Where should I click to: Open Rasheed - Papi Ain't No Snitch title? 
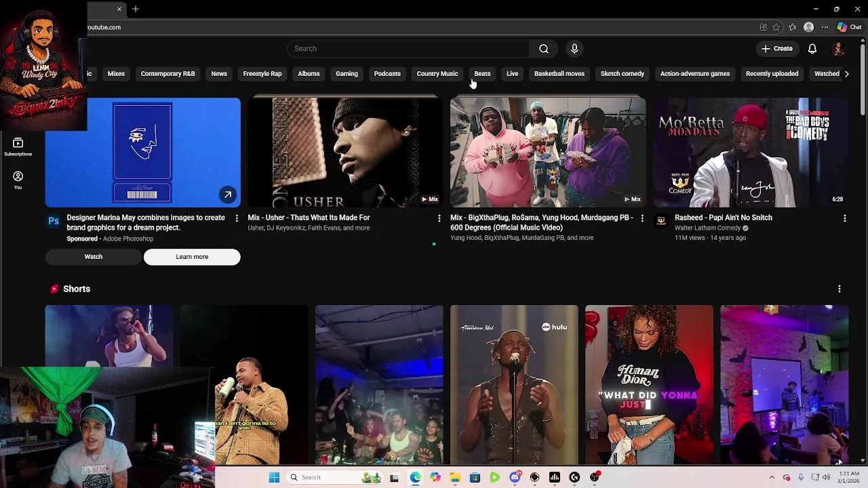[723, 218]
